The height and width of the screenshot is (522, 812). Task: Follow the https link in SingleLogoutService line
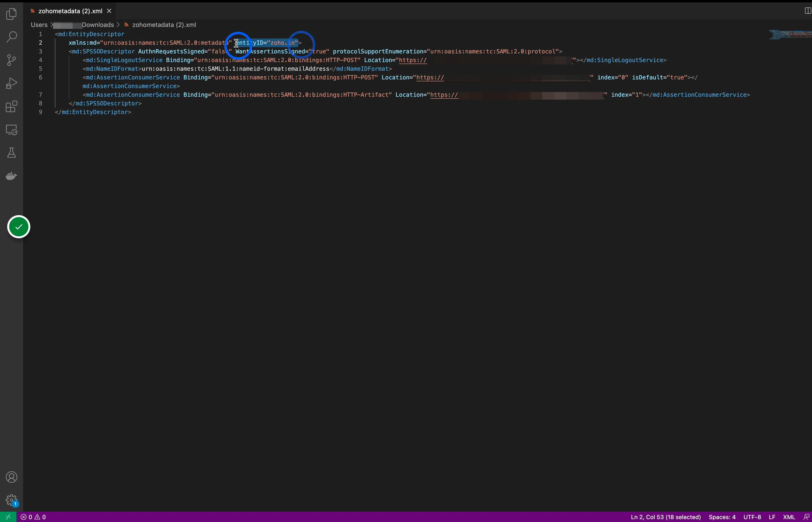pos(413,60)
